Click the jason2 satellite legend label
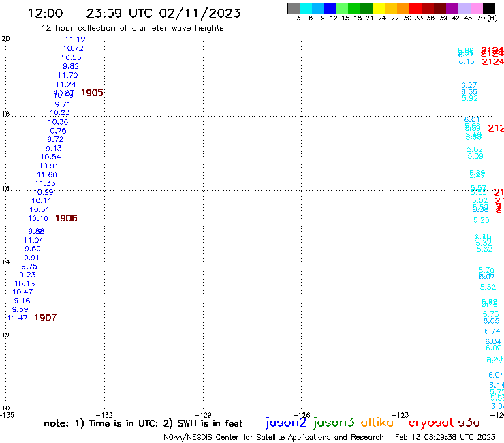Screen dimensions: 504x443 coord(286,423)
